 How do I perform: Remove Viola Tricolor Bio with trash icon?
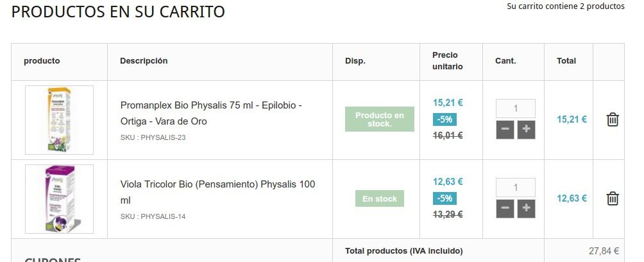(613, 198)
